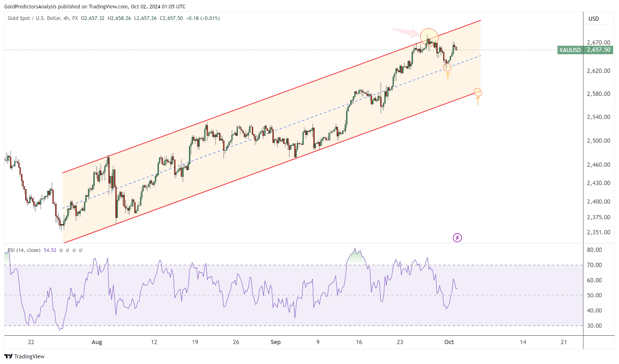Select the RSI reading 54.52
Image resolution: width=619 pixels, height=364 pixels.
[x=50, y=250]
